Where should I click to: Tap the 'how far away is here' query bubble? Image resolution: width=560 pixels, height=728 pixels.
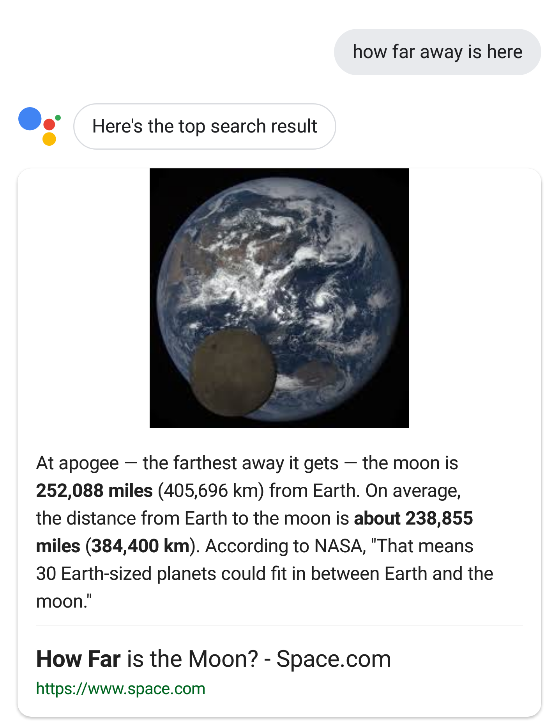point(437,52)
